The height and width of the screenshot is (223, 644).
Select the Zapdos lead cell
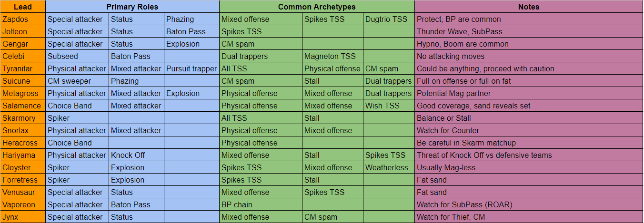[x=23, y=19]
